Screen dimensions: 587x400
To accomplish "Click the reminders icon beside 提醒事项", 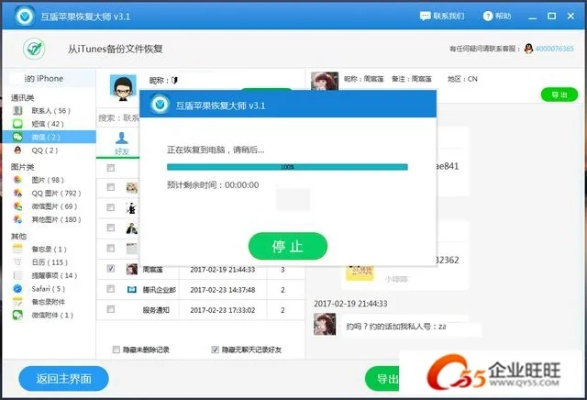I will pyautogui.click(x=18, y=275).
